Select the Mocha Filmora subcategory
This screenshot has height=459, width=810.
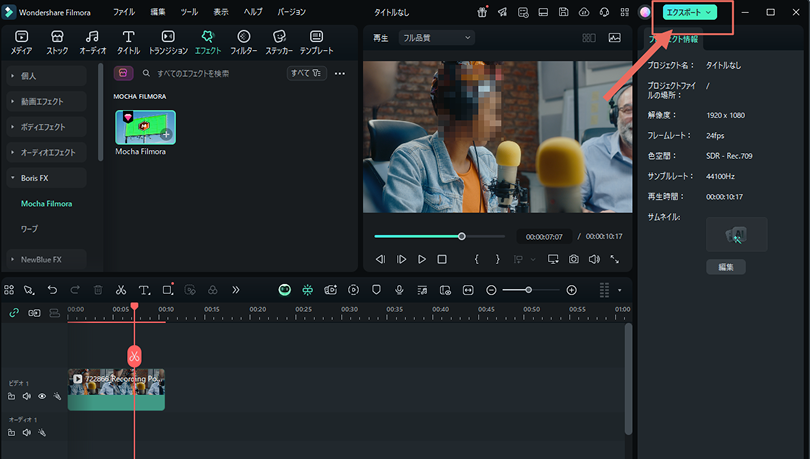click(46, 204)
